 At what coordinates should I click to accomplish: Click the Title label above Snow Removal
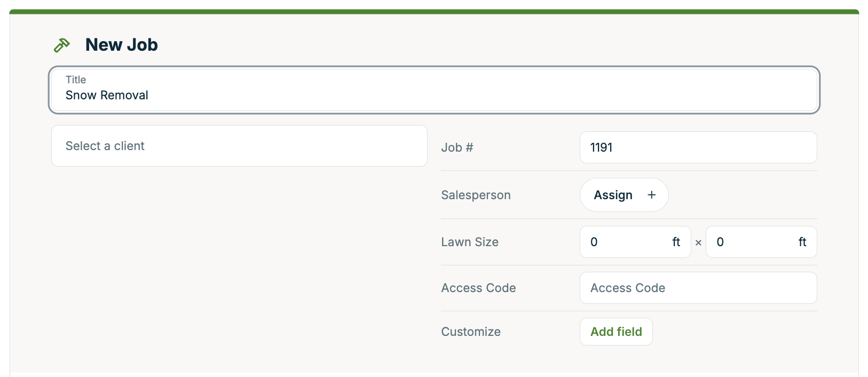coord(76,79)
